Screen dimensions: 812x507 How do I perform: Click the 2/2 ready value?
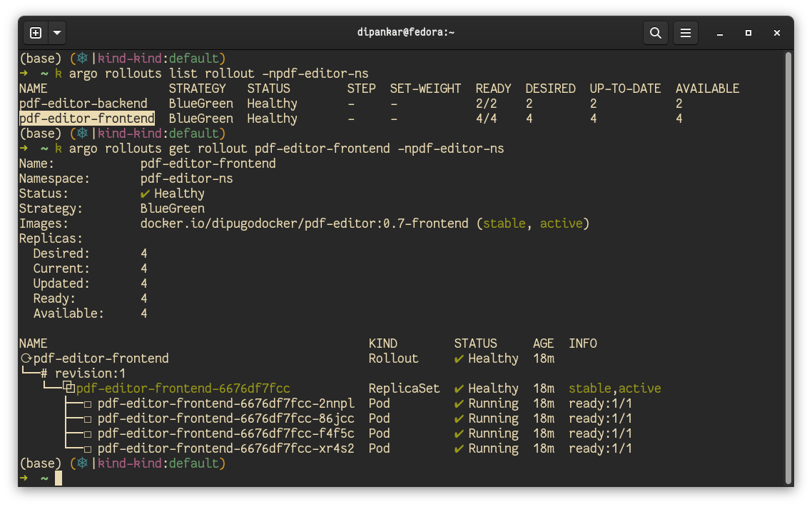pyautogui.click(x=486, y=104)
